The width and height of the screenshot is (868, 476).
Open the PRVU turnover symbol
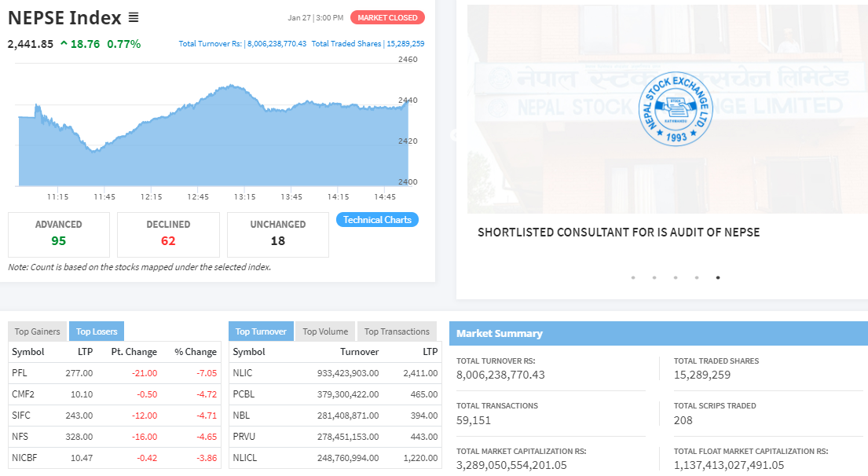[244, 437]
